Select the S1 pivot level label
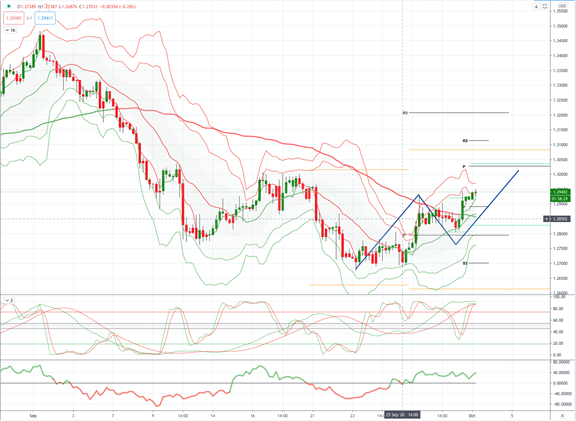Image resolution: width=576 pixels, height=421 pixels. (465, 263)
